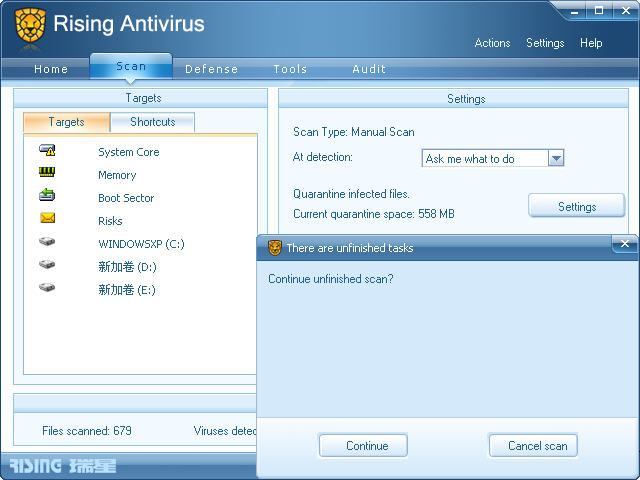The image size is (640, 480).
Task: Select the green Memory chip icon
Action: (x=47, y=172)
